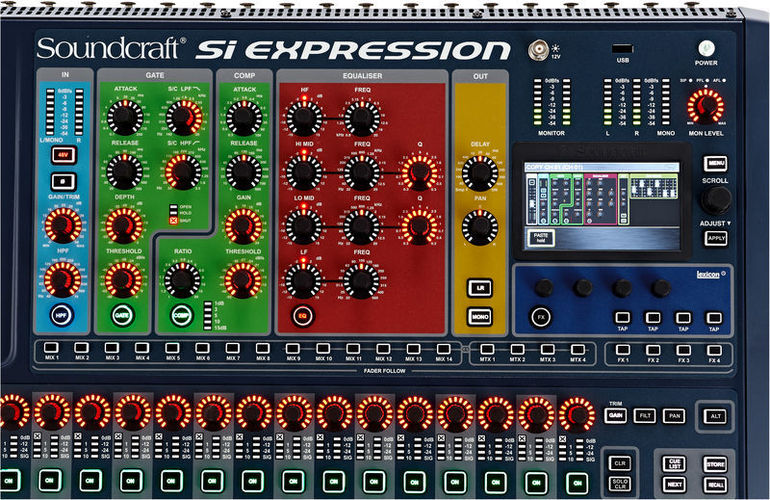Select the round Lexicon FX button

(541, 317)
